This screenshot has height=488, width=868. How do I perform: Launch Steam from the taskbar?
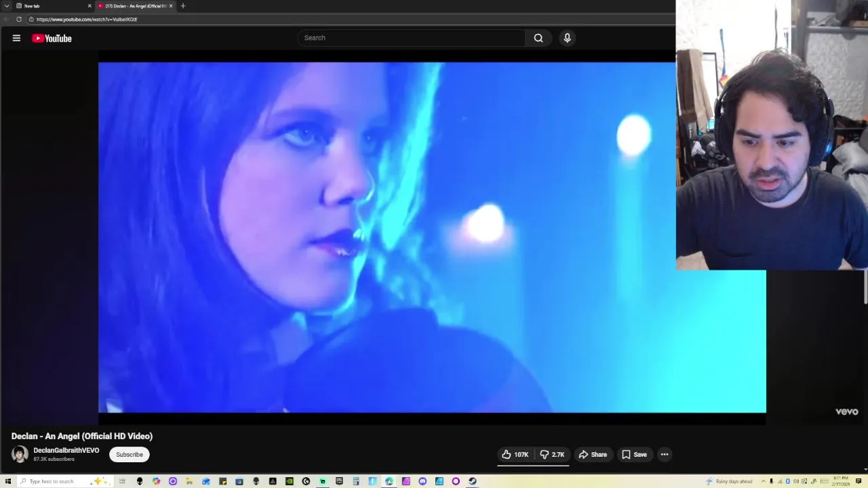[473, 481]
